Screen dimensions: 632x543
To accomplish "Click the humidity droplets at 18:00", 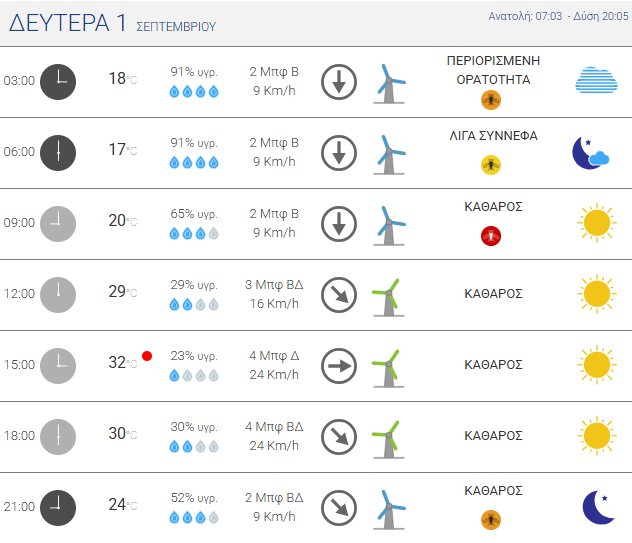I will tap(193, 447).
